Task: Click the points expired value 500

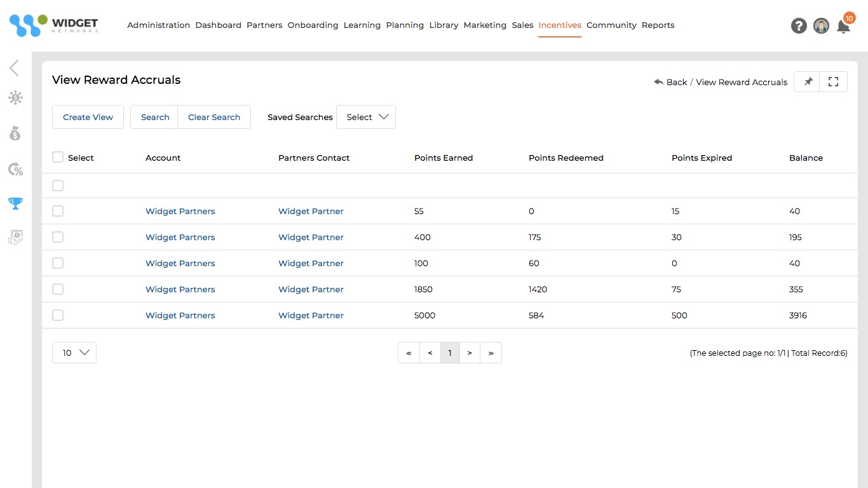Action: [x=679, y=315]
